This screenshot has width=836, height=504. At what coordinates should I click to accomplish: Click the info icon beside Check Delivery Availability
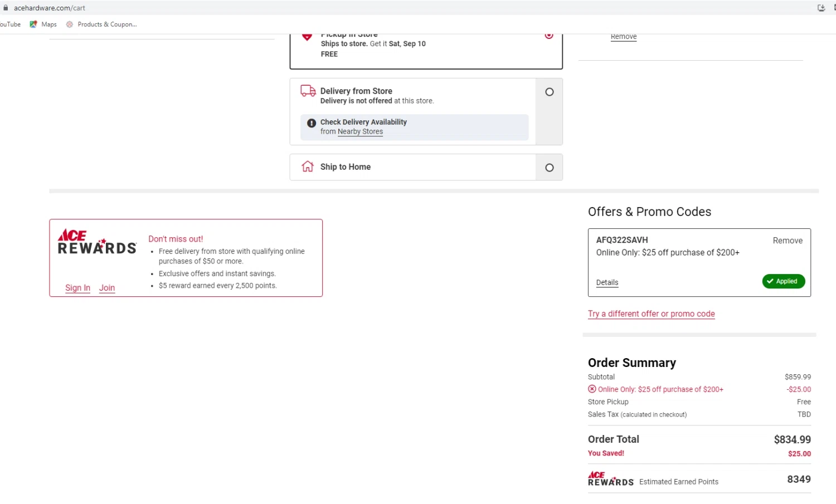pos(312,123)
